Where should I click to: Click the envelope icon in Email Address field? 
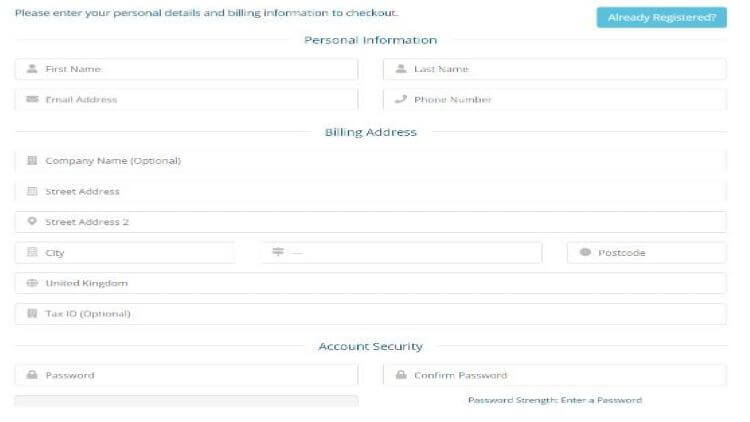(32, 100)
